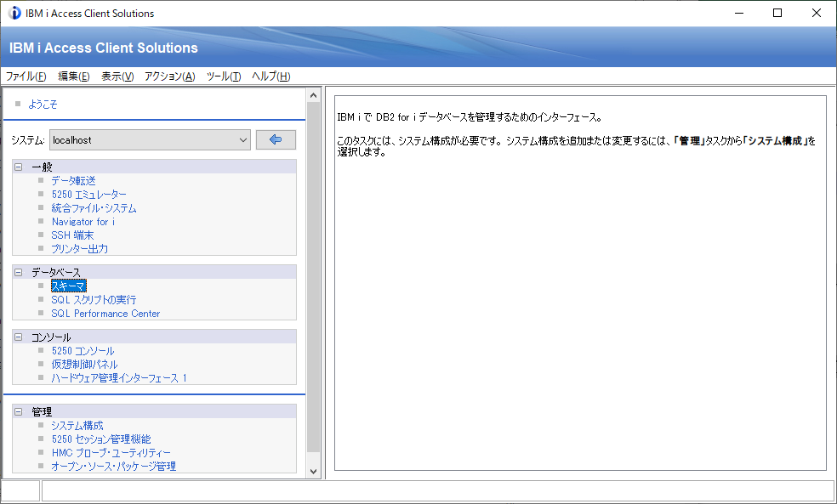837x504 pixels.
Task: Click the task list scrollbar up arrow
Action: [313, 95]
